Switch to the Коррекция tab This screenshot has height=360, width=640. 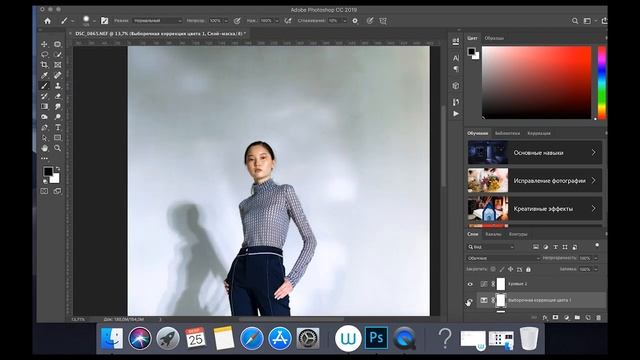(539, 133)
